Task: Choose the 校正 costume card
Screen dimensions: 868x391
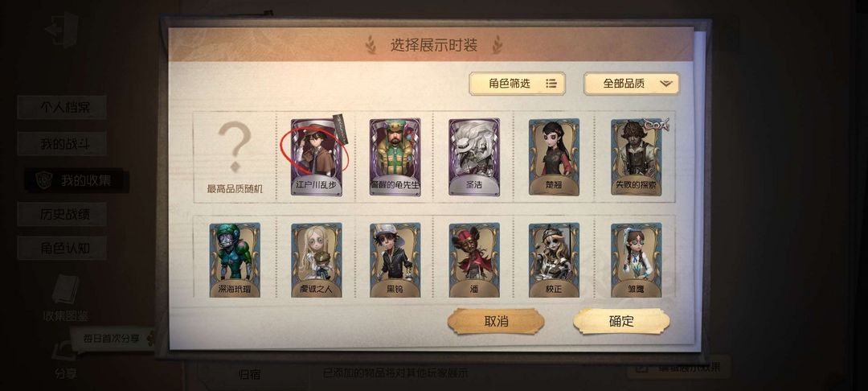Action: point(554,261)
